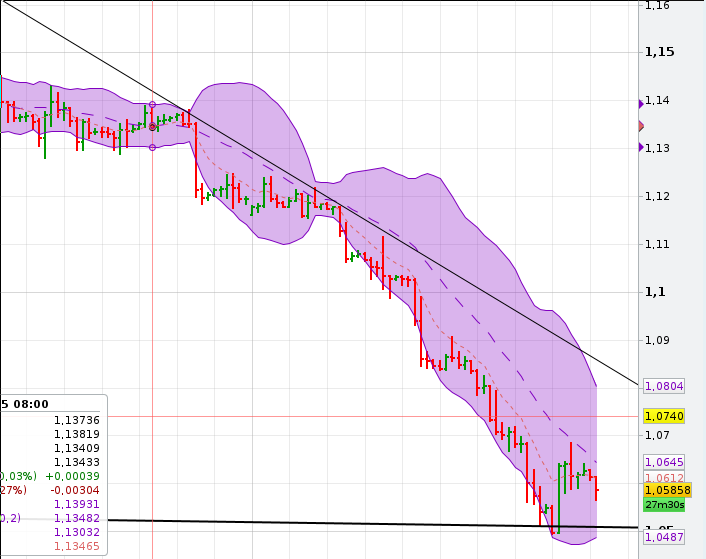Click the 1,12 price axis label

(x=657, y=196)
